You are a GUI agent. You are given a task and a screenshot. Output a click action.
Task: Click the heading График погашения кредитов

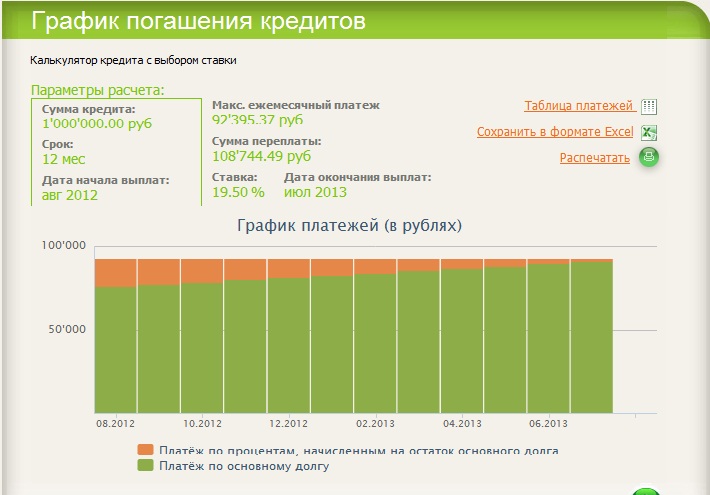pos(198,21)
